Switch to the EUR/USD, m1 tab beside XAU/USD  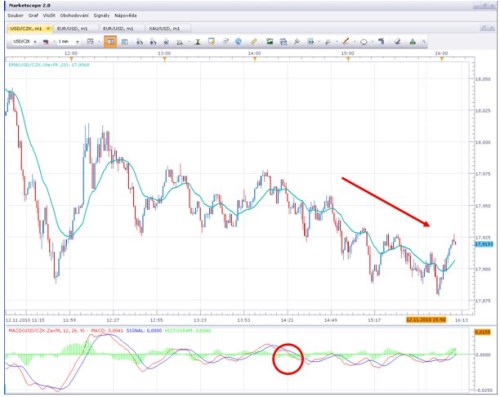point(118,29)
